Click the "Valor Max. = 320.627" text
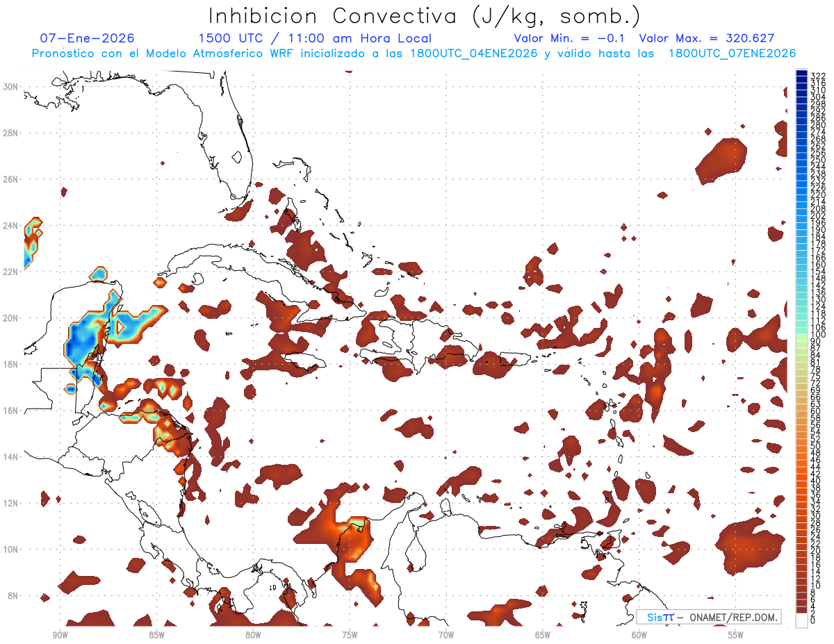Image resolution: width=834 pixels, height=644 pixels. click(707, 38)
